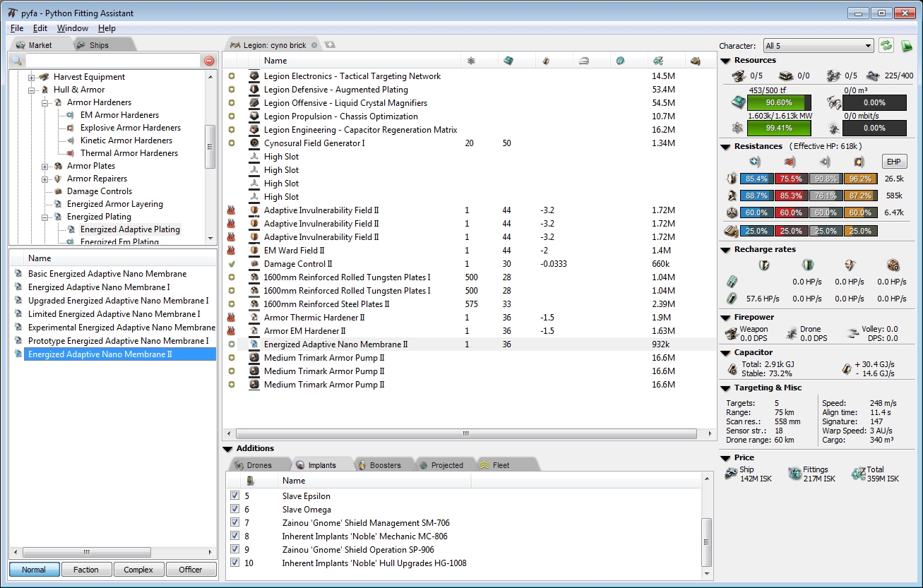Open the Window menu
Image resolution: width=923 pixels, height=588 pixels.
[72, 28]
